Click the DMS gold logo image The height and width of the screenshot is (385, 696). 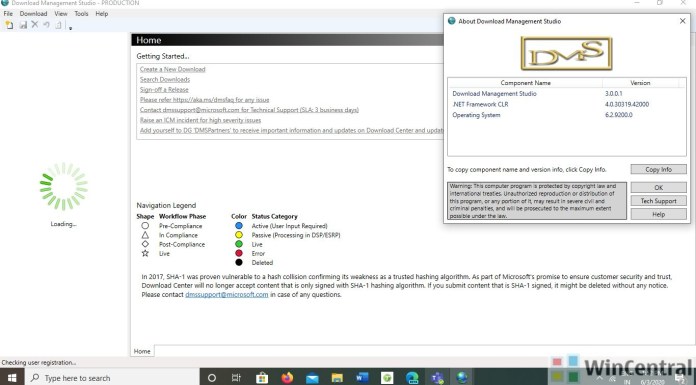coord(566,54)
